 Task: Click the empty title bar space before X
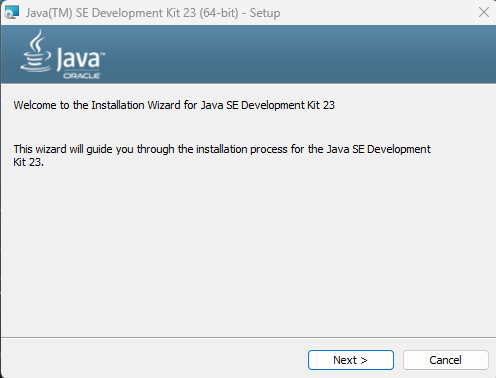pos(377,13)
